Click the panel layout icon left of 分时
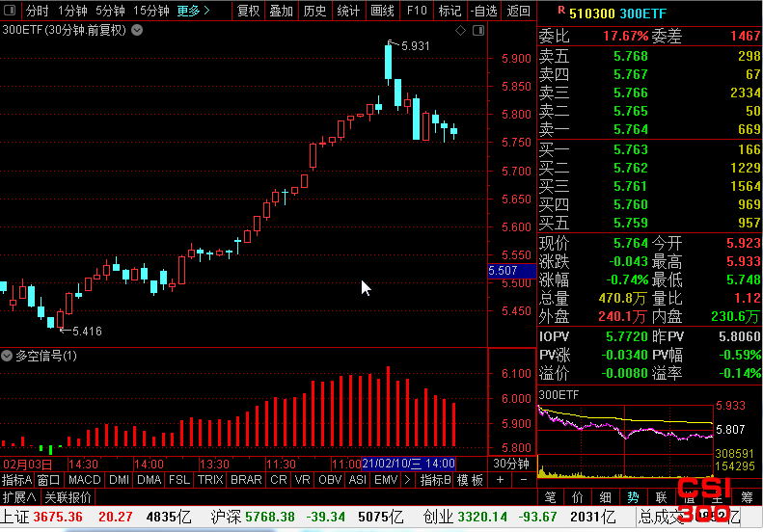The image size is (763, 532). [x=10, y=10]
